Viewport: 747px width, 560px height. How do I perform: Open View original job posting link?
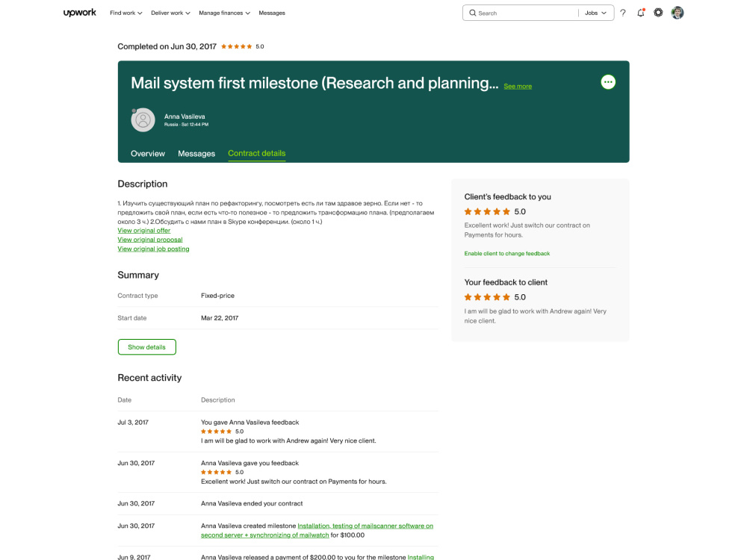[x=153, y=249]
